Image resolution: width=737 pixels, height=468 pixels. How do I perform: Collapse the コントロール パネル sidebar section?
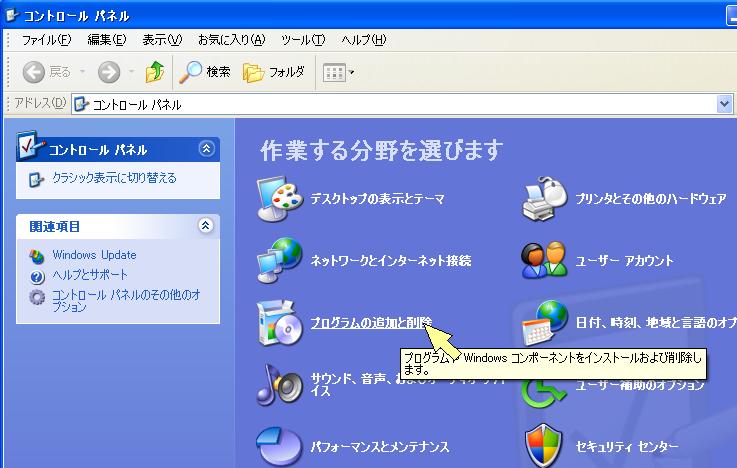click(206, 149)
